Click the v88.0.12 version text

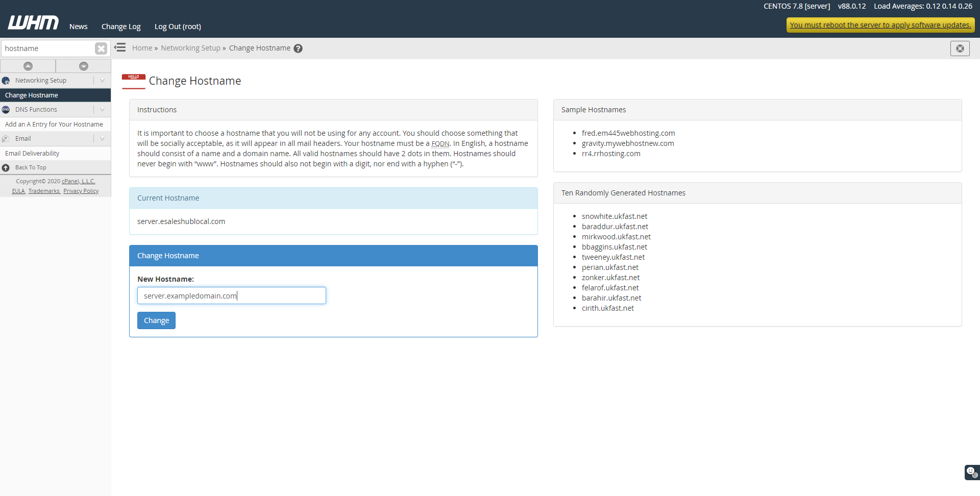point(852,6)
